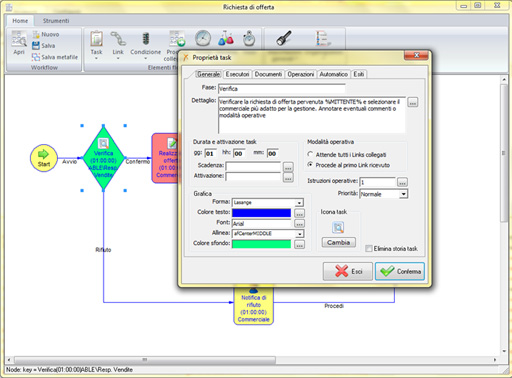The width and height of the screenshot is (512, 378).
Task: Open the Esiti tab
Action: [x=359, y=74]
